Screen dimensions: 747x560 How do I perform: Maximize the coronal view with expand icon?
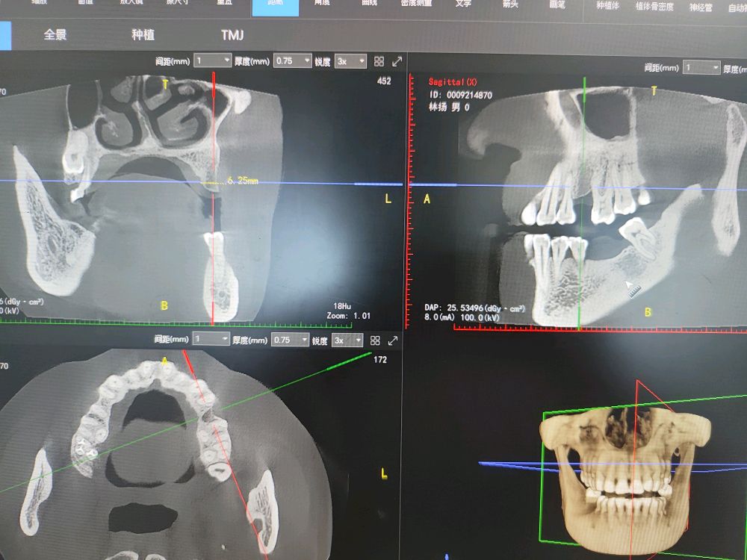397,61
